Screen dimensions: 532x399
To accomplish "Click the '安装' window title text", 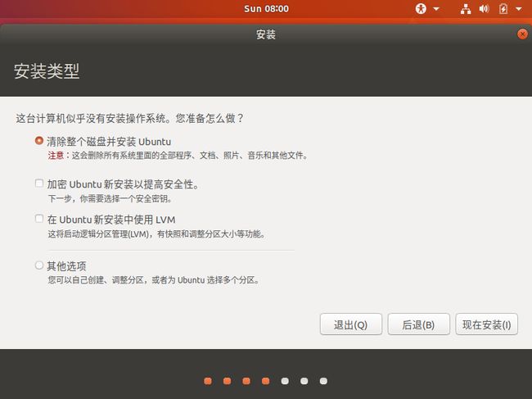I will pyautogui.click(x=266, y=34).
